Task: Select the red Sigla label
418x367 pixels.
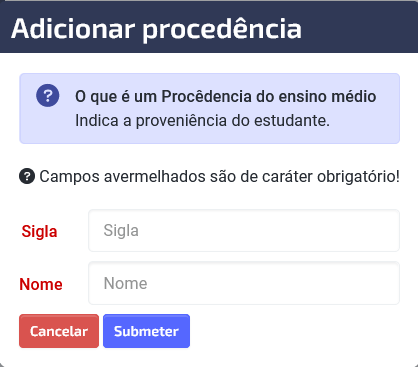Action: [x=39, y=231]
